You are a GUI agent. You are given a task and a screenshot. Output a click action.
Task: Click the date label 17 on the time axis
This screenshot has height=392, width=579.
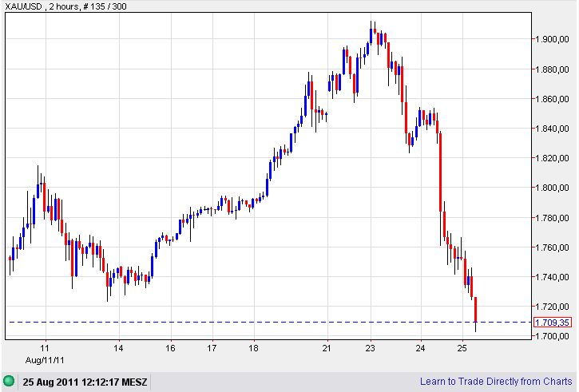click(x=212, y=348)
